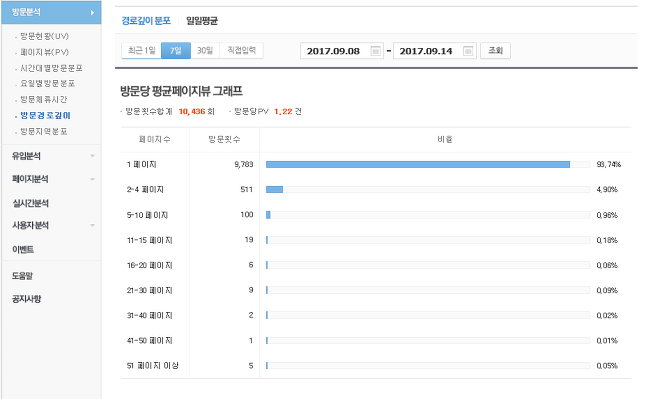Click the 조회 search button
The width and height of the screenshot is (646, 399).
tap(495, 51)
